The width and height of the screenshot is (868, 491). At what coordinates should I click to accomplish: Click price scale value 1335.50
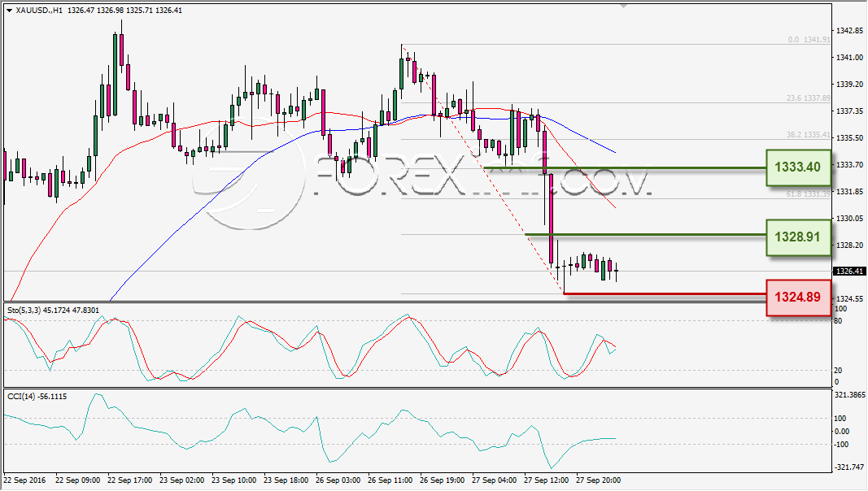point(850,137)
